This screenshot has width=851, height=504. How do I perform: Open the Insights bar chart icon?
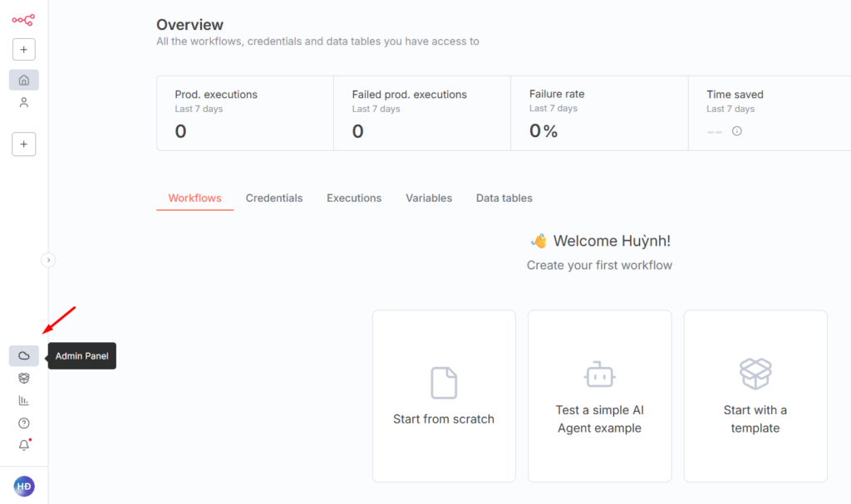click(x=24, y=401)
